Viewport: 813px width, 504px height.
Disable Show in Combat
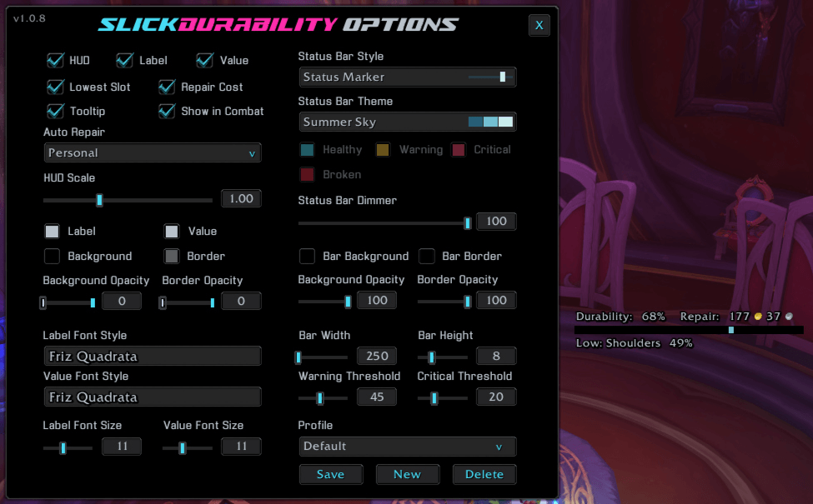pos(167,111)
